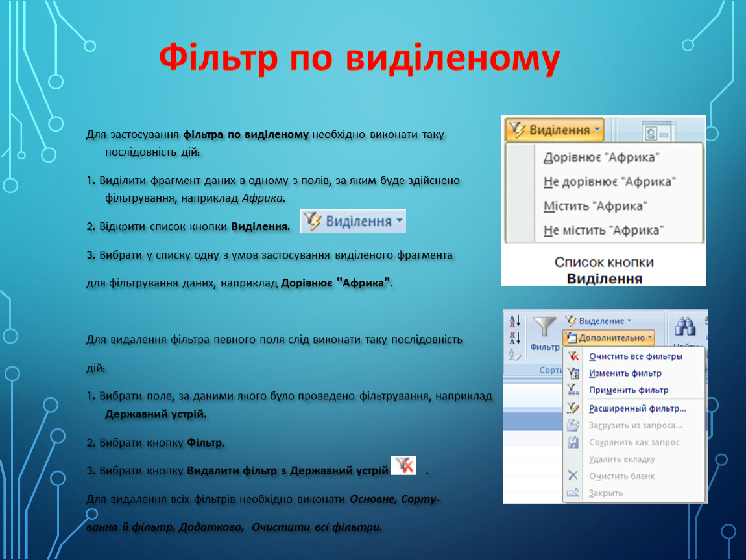Click bold text Видалити фільтр з Державний устрій
The image size is (746, 560).
point(287,471)
